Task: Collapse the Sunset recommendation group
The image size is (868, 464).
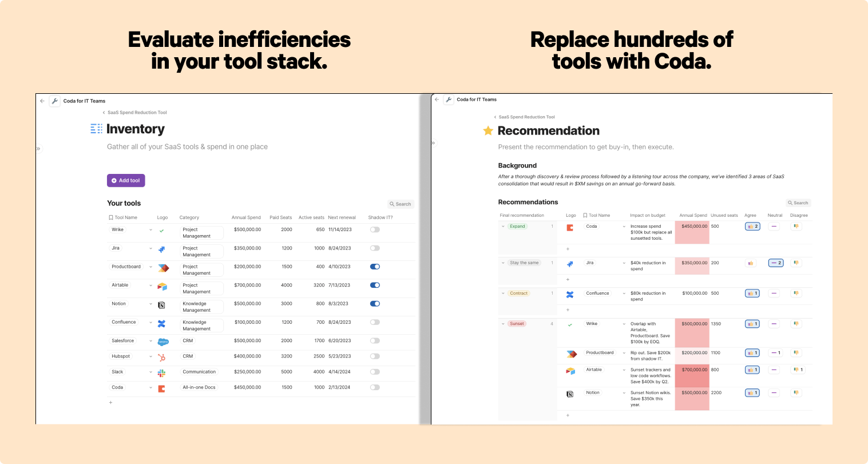Action: click(x=503, y=324)
